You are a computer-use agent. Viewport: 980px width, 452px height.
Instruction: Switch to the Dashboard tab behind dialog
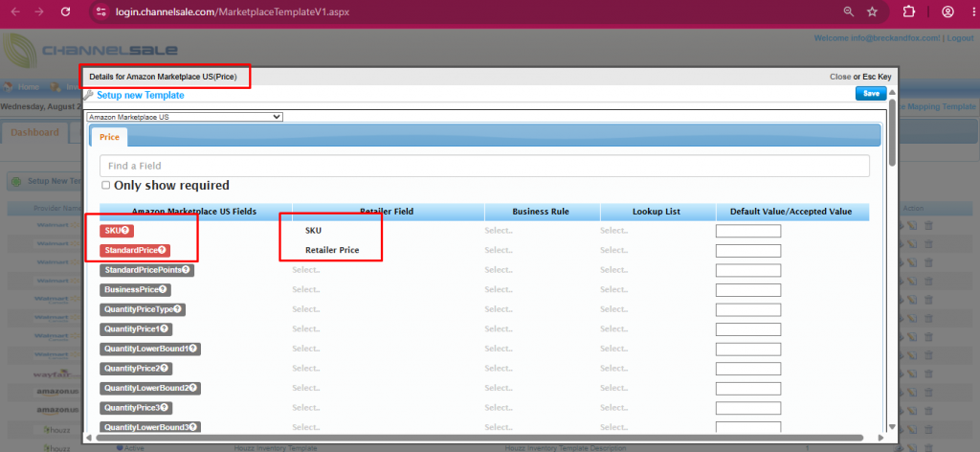click(x=35, y=132)
